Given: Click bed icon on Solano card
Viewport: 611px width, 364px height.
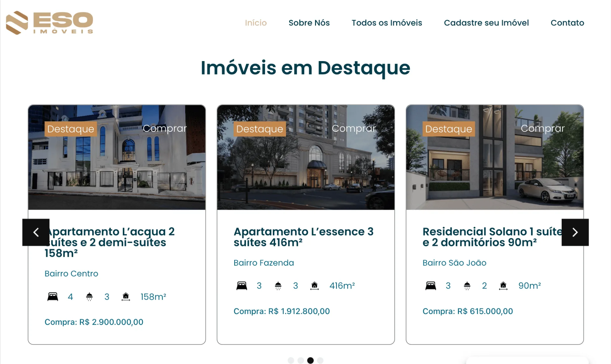Looking at the screenshot, I should [431, 286].
